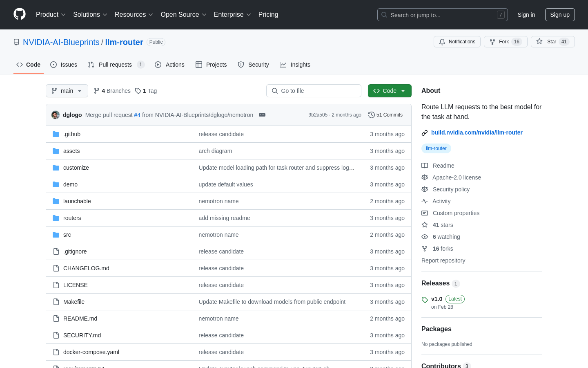Screen dimensions: 588x368
Task: Switch to the Actions tab
Action: point(169,65)
